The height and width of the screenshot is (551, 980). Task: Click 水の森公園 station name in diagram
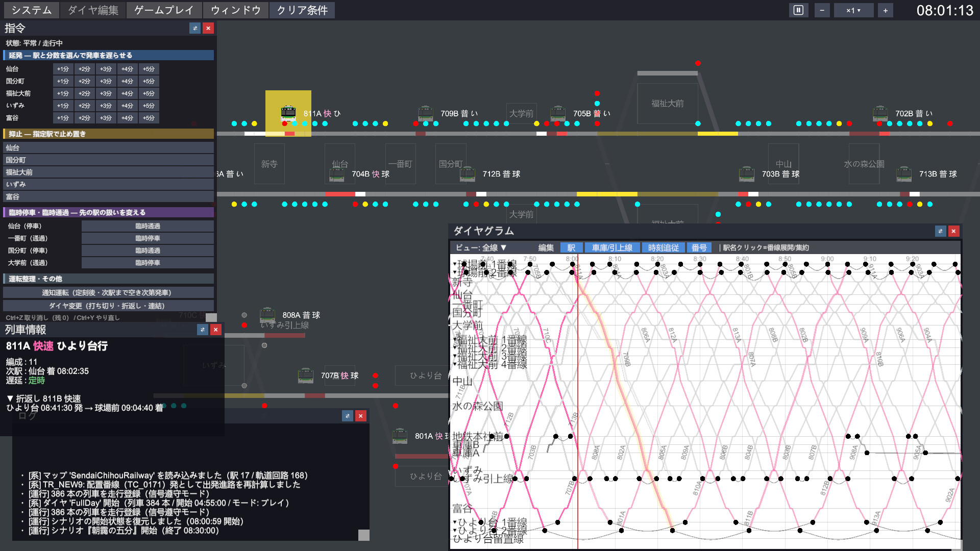point(478,406)
